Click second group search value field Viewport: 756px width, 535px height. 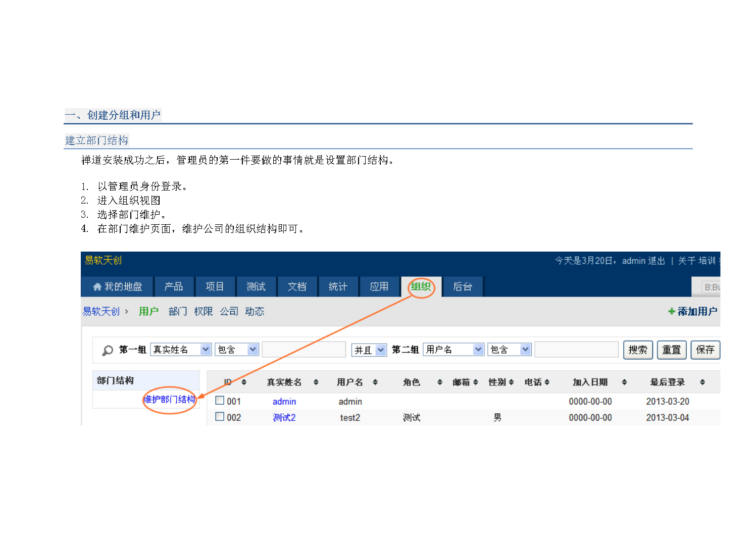pos(577,350)
